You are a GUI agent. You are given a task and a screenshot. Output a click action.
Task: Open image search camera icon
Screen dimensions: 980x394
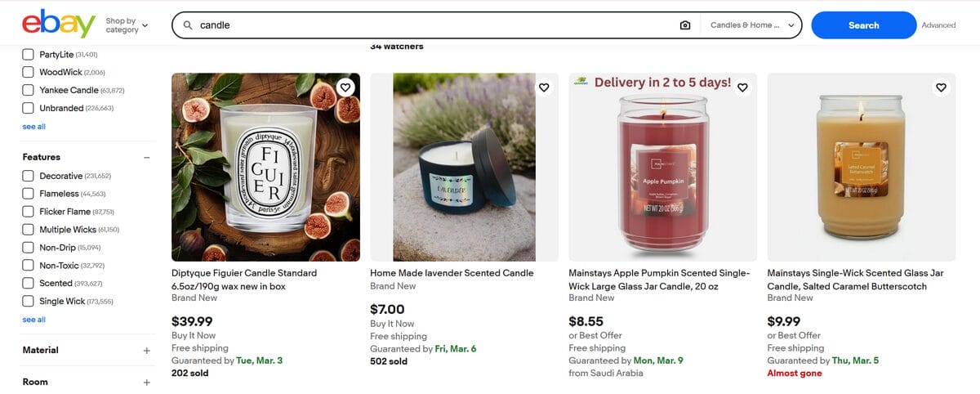coord(685,25)
